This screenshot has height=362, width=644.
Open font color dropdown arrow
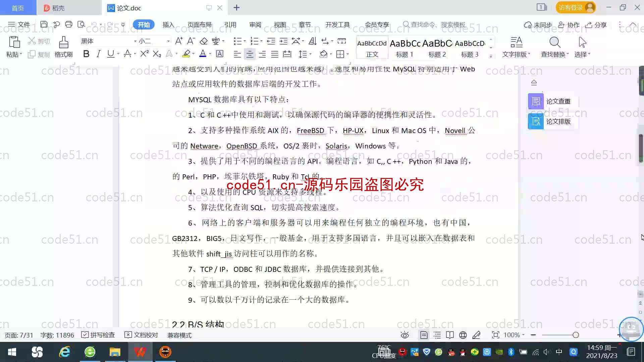[x=210, y=54]
